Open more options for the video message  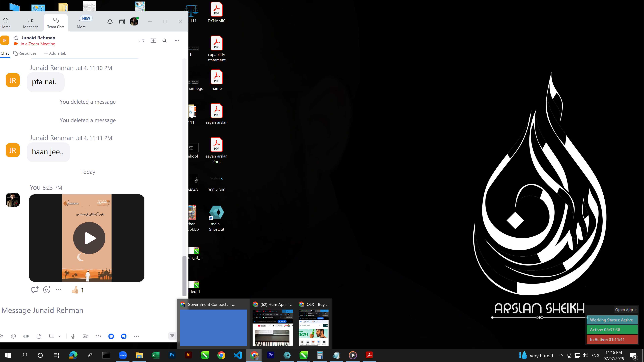59,290
